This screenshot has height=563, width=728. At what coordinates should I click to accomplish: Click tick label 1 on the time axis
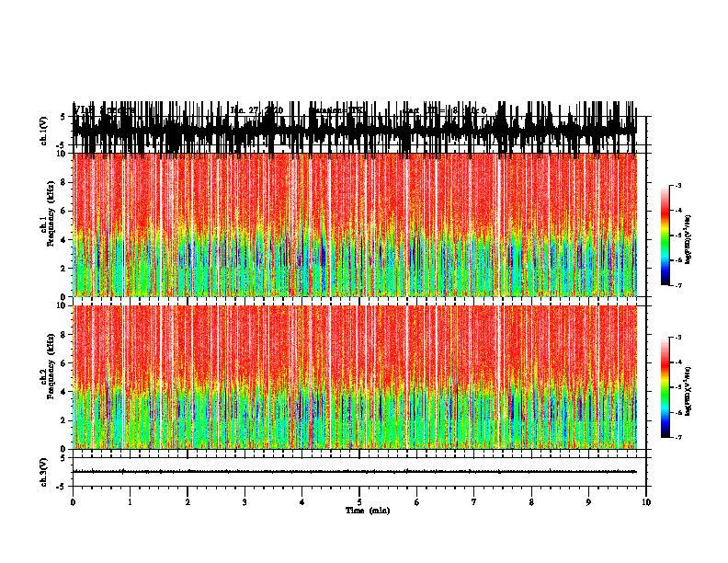tap(130, 502)
